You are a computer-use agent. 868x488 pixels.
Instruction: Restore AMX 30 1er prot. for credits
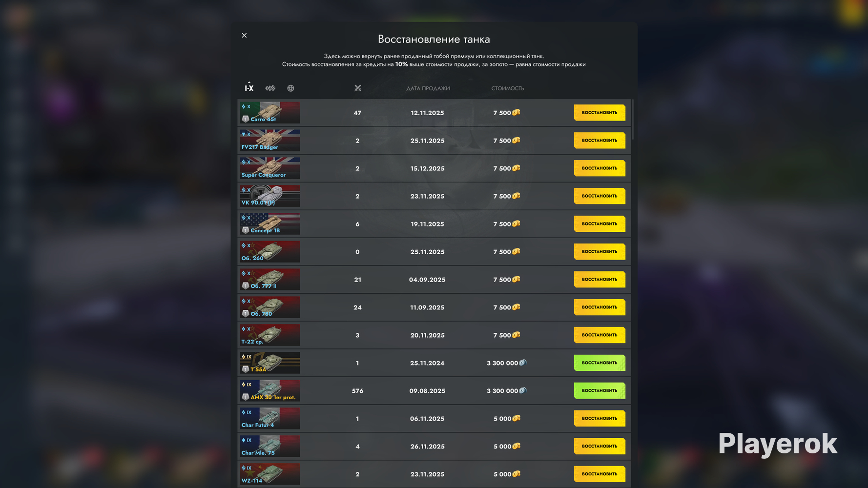tap(599, 391)
